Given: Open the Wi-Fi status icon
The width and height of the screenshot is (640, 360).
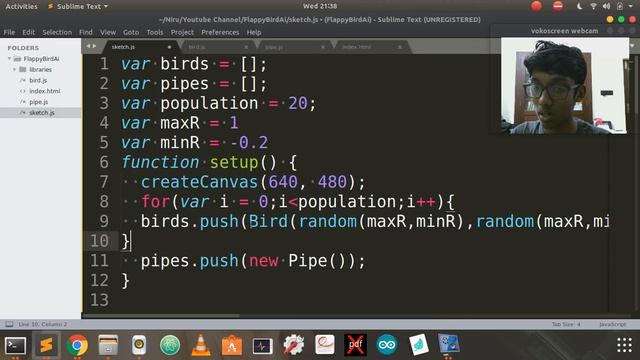Looking at the screenshot, I should 593,6.
